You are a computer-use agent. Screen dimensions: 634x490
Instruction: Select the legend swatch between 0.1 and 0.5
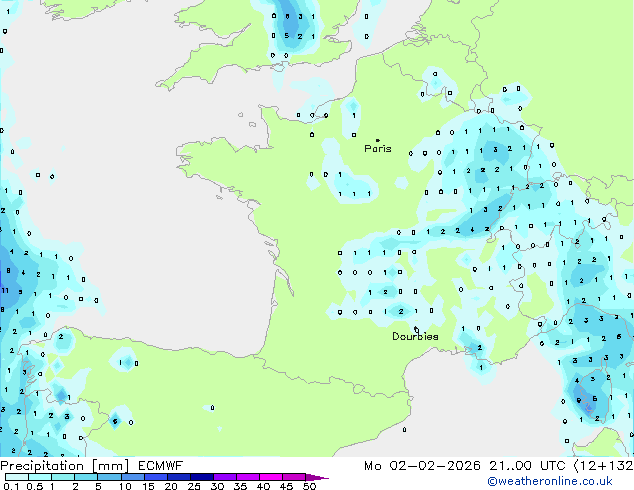point(17,477)
